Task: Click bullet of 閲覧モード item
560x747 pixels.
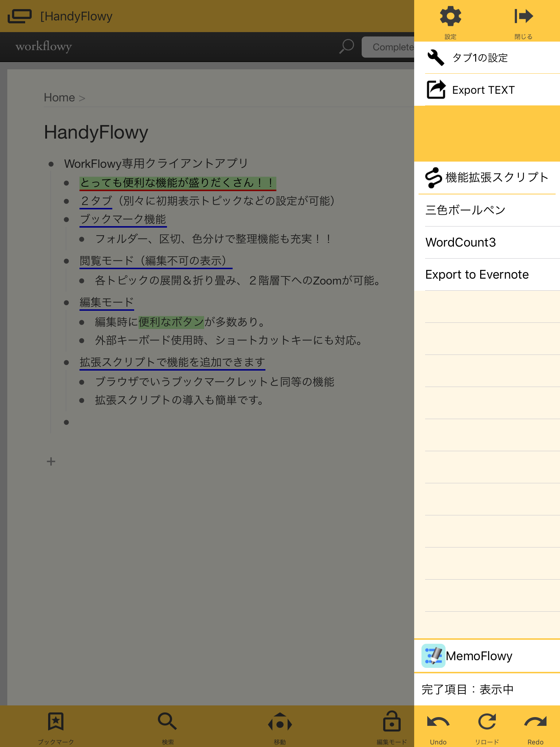Action: tap(66, 261)
